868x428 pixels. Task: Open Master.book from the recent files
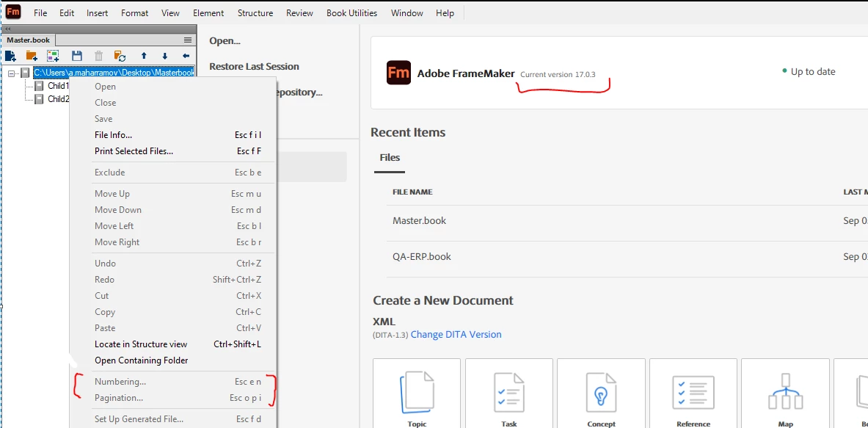[419, 220]
